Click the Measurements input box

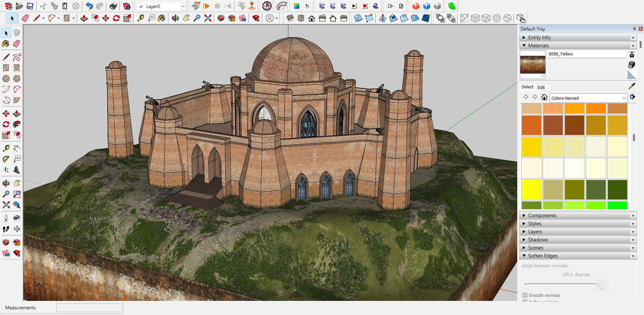point(89,308)
